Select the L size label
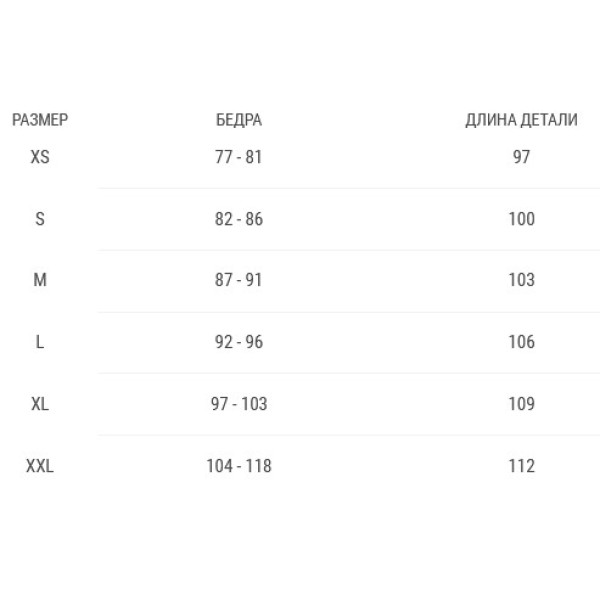This screenshot has width=600, height=600. tap(40, 342)
